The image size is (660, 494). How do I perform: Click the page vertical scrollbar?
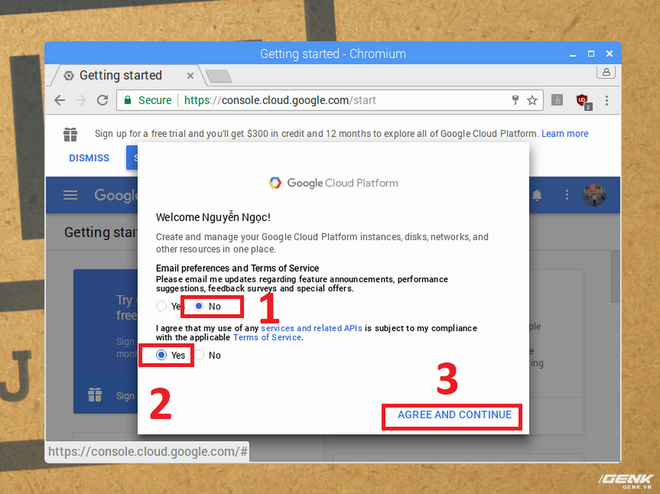pos(615,276)
